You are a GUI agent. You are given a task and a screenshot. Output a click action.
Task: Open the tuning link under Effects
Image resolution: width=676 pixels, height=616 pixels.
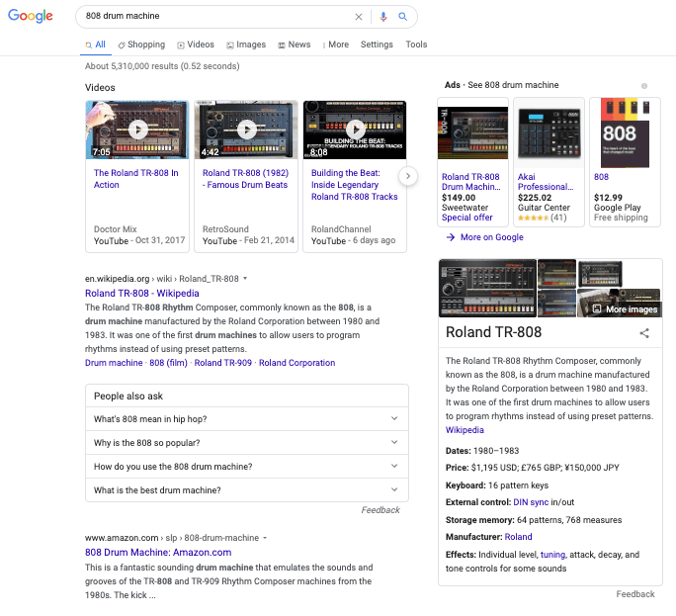click(552, 555)
